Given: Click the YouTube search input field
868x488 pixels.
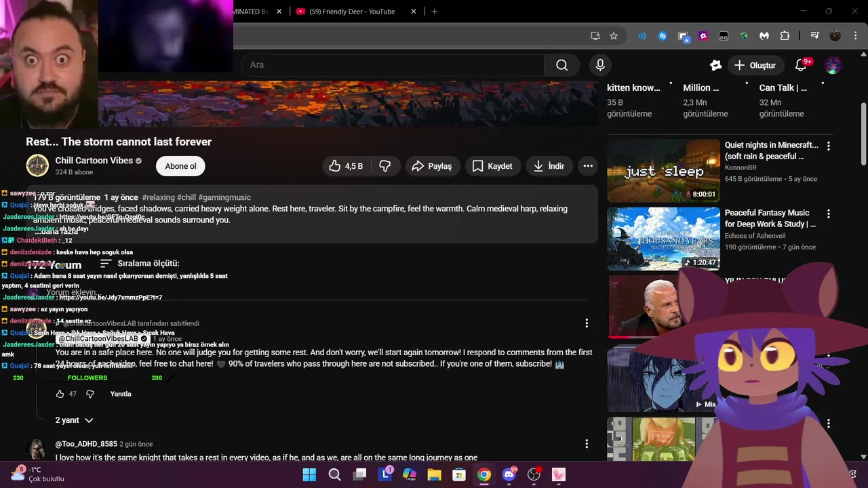Looking at the screenshot, I should tap(393, 65).
